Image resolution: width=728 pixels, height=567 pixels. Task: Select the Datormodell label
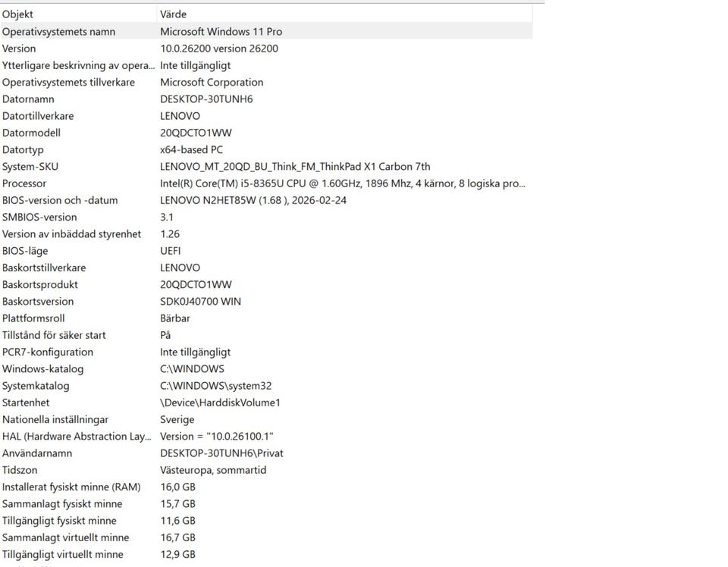(31, 133)
